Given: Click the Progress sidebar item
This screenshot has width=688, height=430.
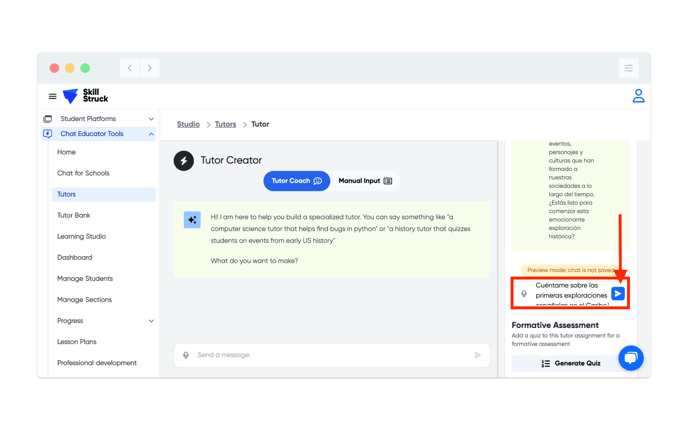Looking at the screenshot, I should coord(70,321).
